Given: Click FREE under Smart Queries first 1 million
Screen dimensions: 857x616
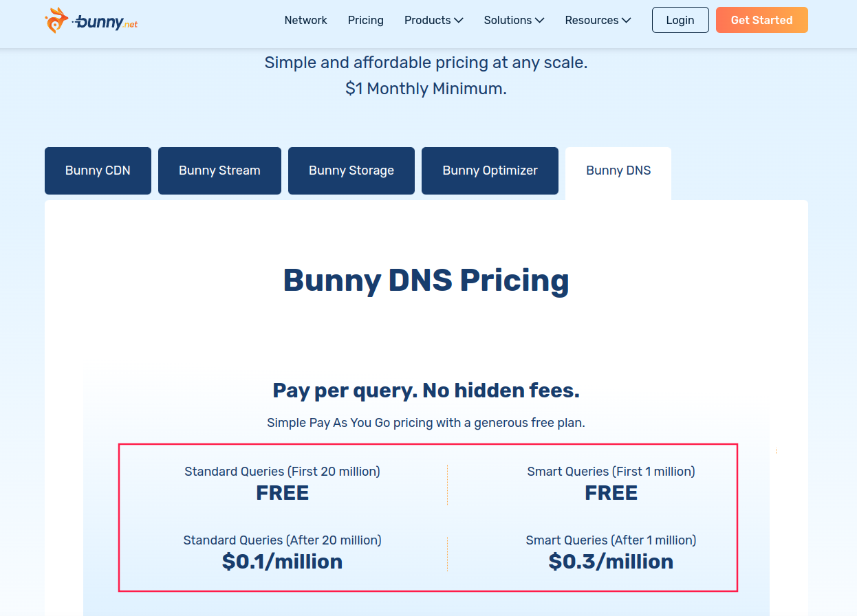Looking at the screenshot, I should pos(611,493).
